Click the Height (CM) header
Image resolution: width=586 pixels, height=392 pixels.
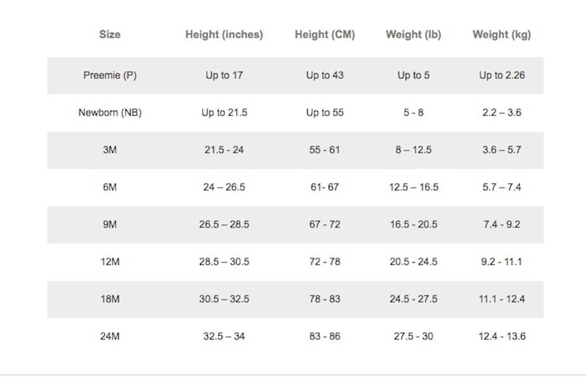click(x=325, y=35)
